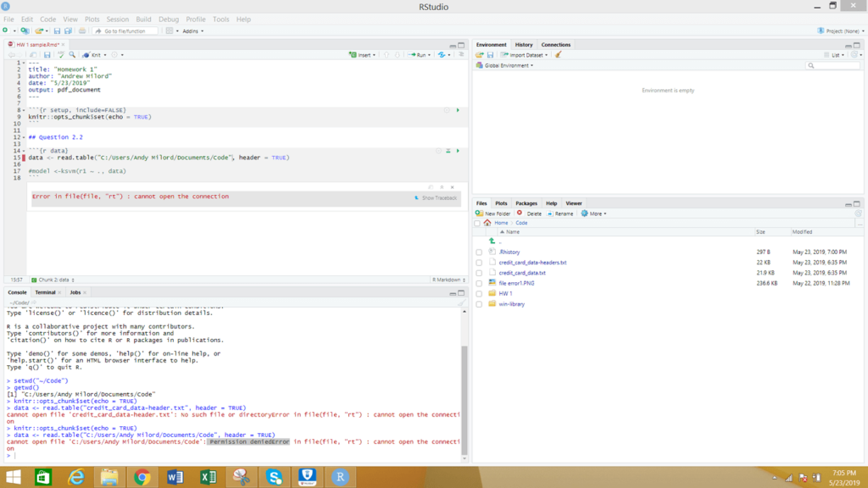The width and height of the screenshot is (868, 488).
Task: Clear the chunk error output with X
Action: pos(453,187)
